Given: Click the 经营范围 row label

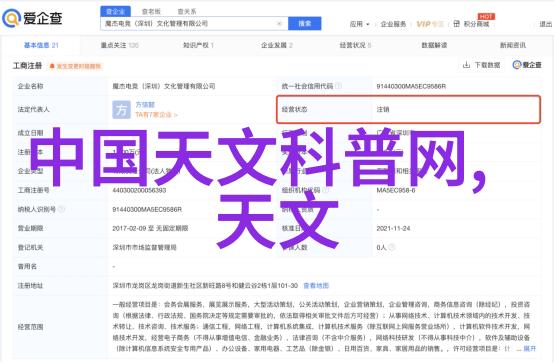Looking at the screenshot, I should (x=30, y=327).
